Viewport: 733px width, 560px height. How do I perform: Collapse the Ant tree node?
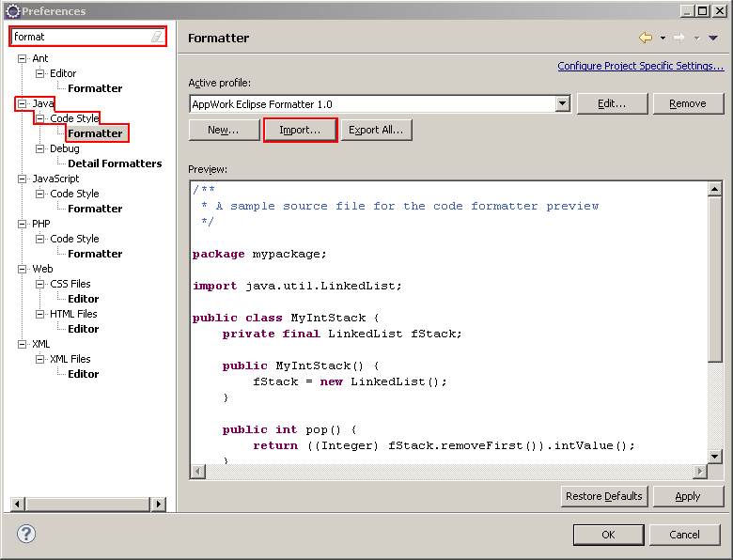pyautogui.click(x=23, y=58)
